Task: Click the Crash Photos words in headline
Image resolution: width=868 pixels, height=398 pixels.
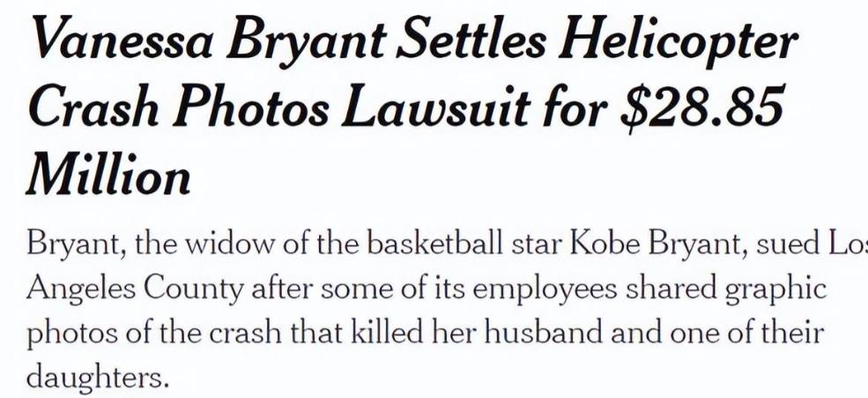Action: [x=178, y=107]
